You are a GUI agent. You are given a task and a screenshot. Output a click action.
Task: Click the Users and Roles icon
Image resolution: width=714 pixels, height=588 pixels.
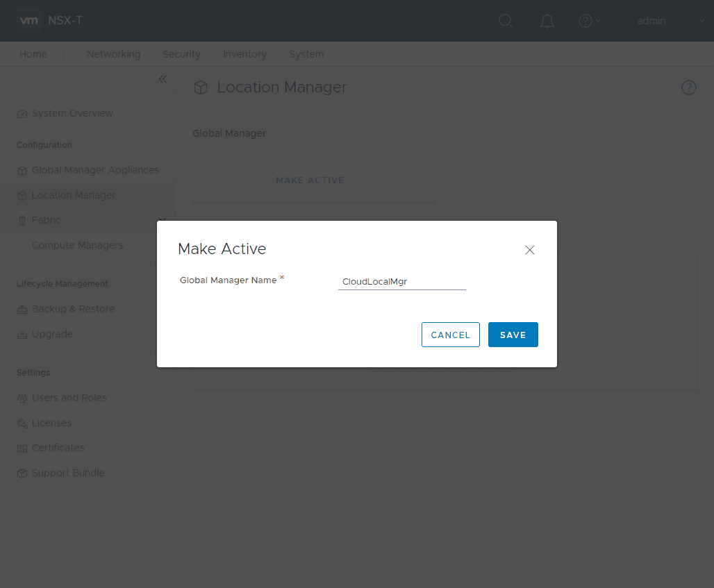21,398
